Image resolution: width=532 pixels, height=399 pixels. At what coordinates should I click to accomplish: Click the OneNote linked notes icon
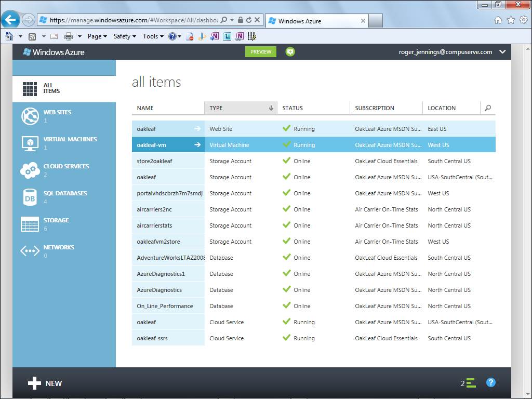pyautogui.click(x=240, y=36)
